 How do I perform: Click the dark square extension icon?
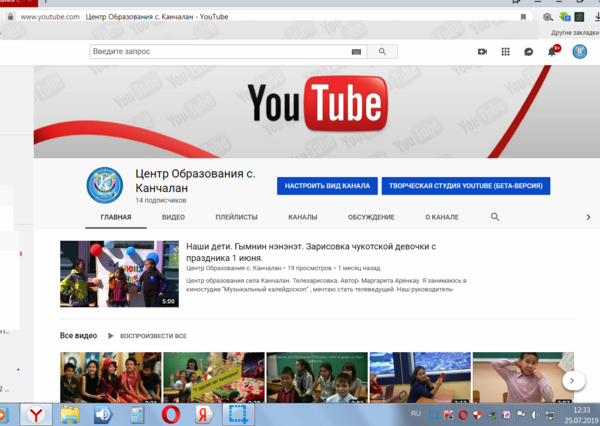(x=580, y=17)
